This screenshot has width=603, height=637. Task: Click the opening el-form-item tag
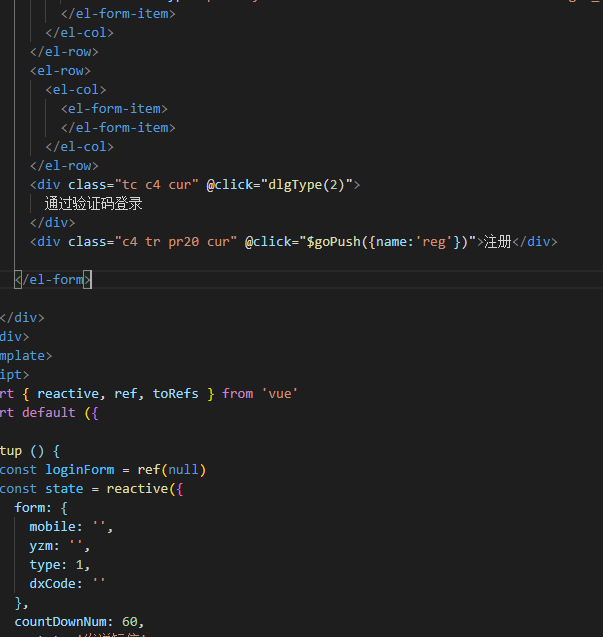click(114, 109)
